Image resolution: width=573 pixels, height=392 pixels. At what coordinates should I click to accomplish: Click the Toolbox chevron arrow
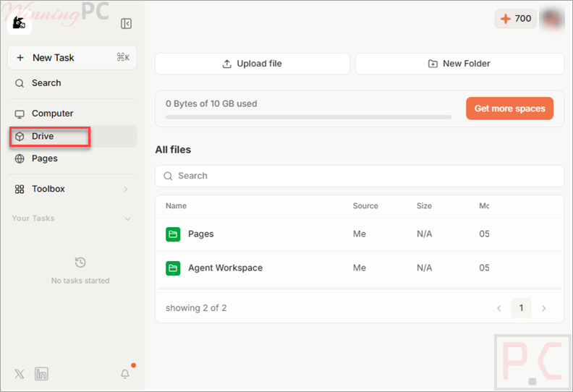(x=126, y=189)
